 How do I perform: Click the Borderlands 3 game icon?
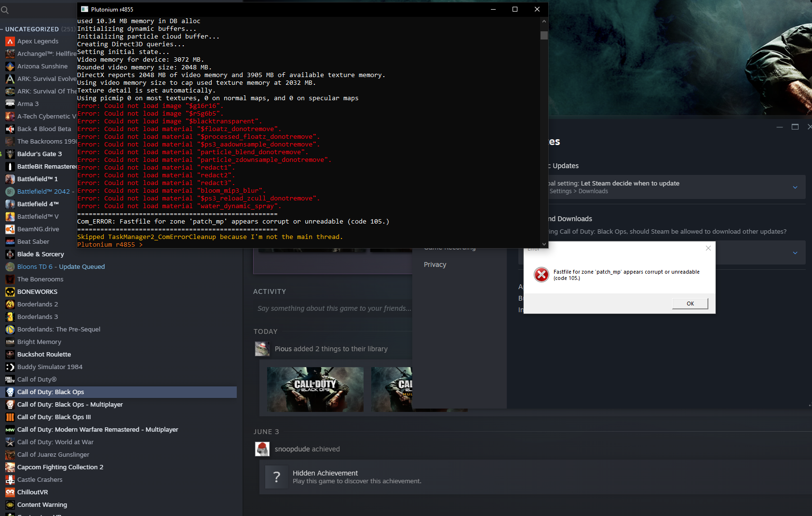10,317
